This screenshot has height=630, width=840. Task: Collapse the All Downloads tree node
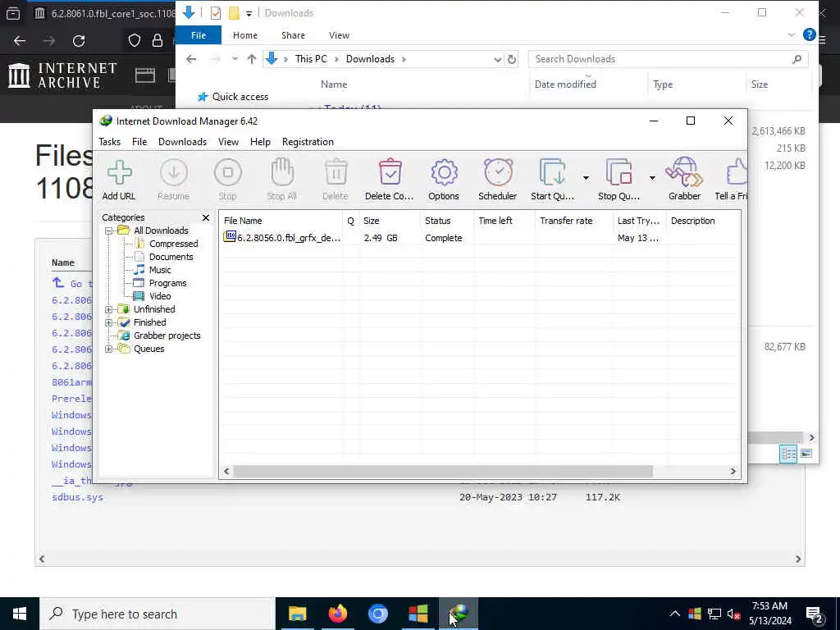pyautogui.click(x=109, y=231)
